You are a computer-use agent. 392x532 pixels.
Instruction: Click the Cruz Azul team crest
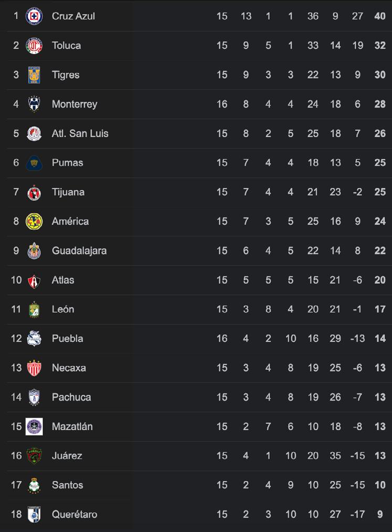(34, 16)
